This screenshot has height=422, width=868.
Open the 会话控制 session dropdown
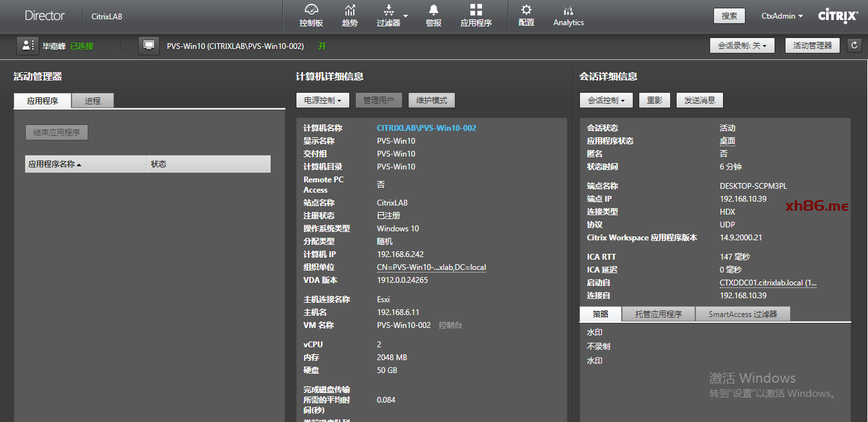click(606, 101)
